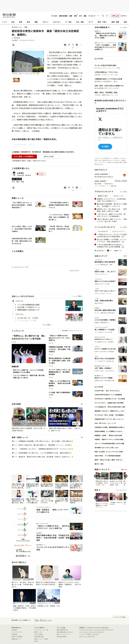Image resolution: width=129 pixels, height=644 pixels.
Task: Open 一覧 link beside 注目の動画
Action: (x=81, y=404)
